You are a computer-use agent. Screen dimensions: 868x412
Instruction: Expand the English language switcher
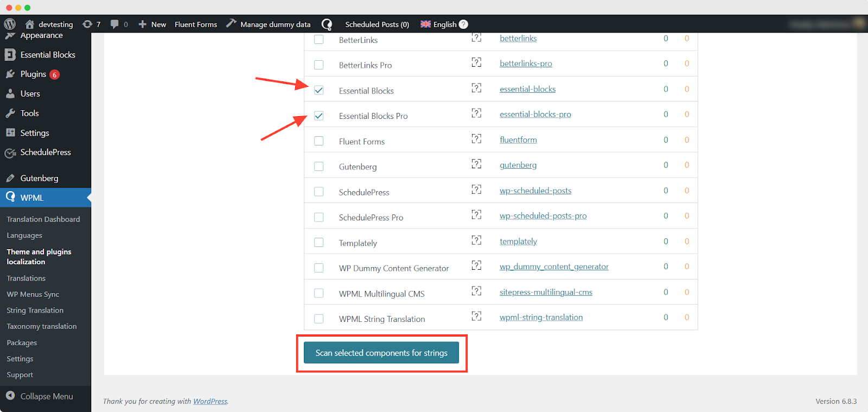439,24
